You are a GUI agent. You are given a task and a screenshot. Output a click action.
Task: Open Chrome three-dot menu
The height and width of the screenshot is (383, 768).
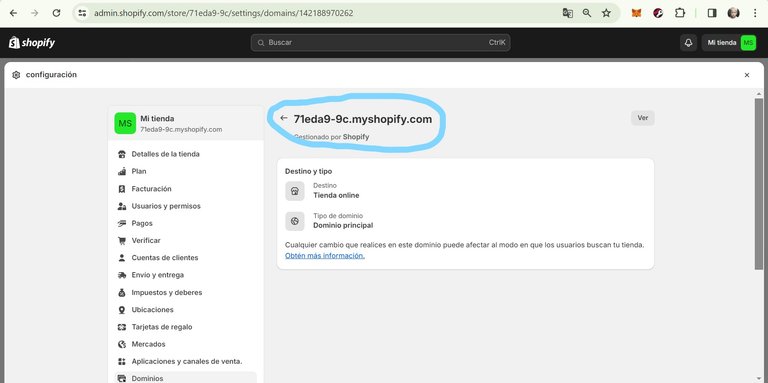(x=755, y=13)
